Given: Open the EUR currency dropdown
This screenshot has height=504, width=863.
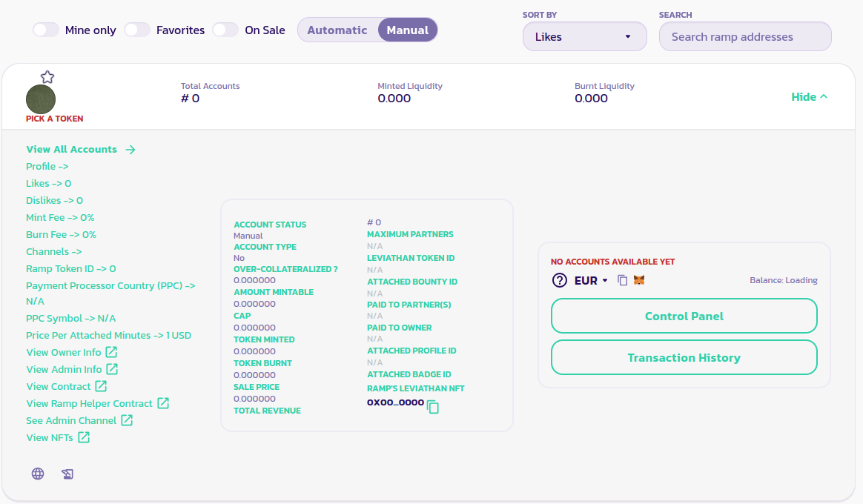Looking at the screenshot, I should [591, 281].
